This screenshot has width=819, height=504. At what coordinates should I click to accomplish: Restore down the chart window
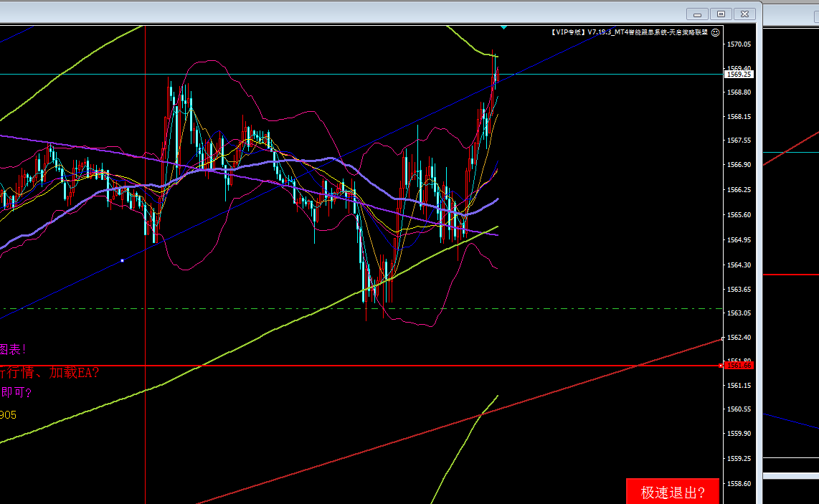tap(721, 14)
